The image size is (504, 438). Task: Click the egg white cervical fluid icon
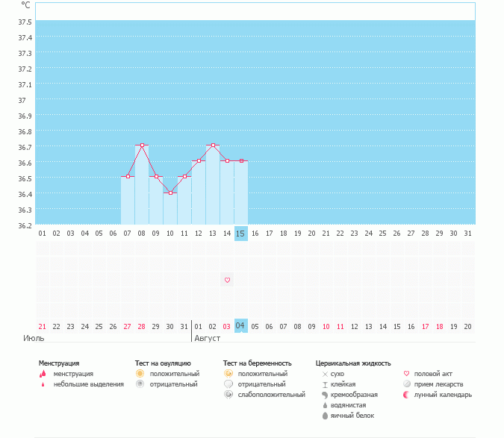point(324,415)
